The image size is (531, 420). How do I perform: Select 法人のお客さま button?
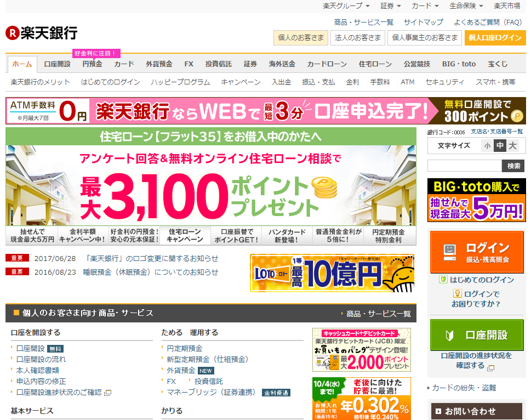point(358,38)
